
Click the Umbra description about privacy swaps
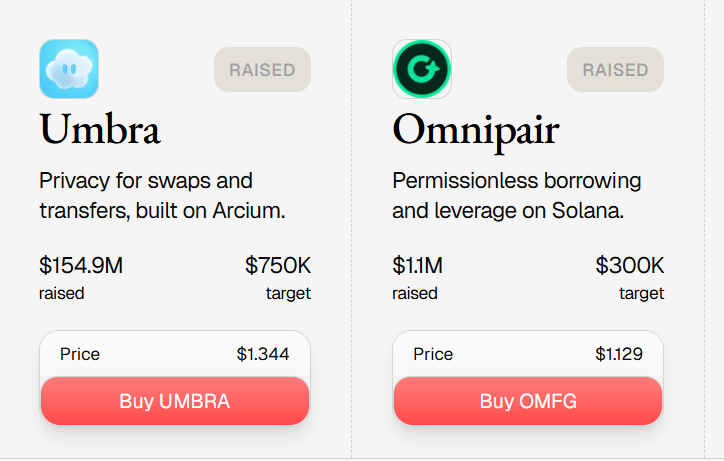[162, 196]
